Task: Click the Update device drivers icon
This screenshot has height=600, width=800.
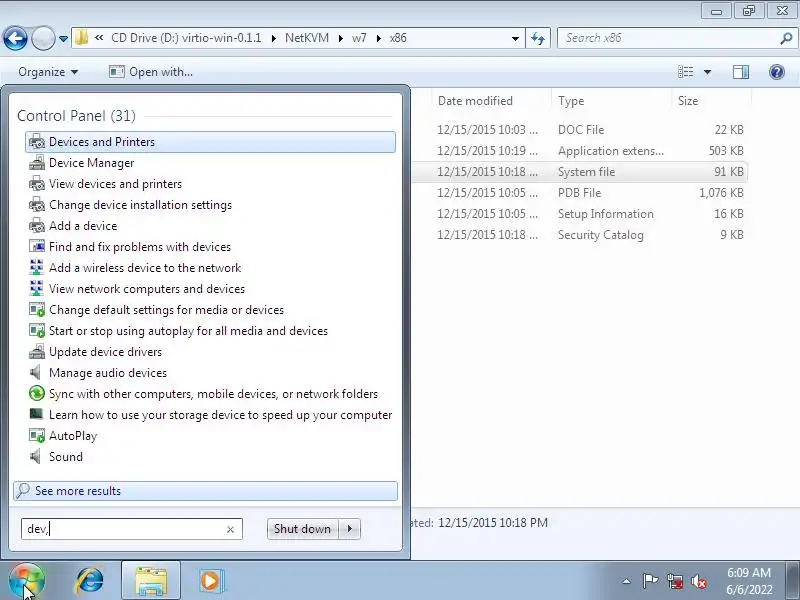Action: (x=37, y=352)
